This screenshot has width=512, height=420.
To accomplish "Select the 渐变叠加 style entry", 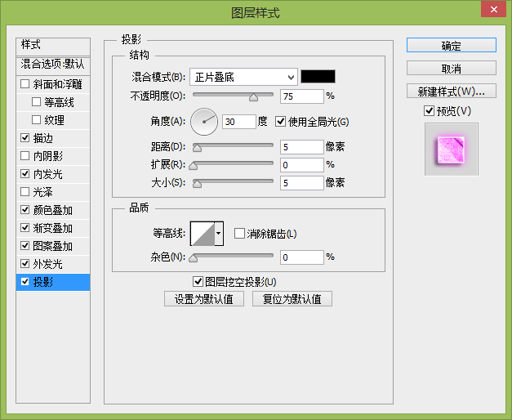I will point(53,227).
